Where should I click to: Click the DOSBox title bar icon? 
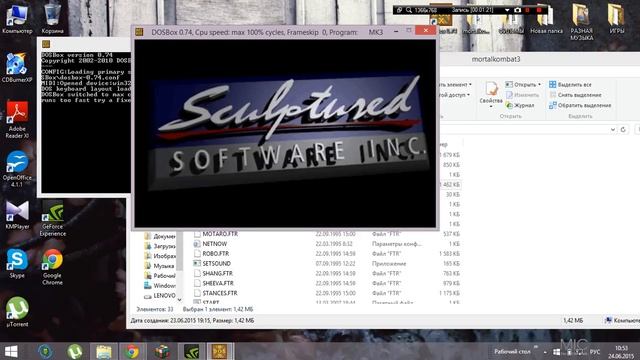(x=139, y=32)
